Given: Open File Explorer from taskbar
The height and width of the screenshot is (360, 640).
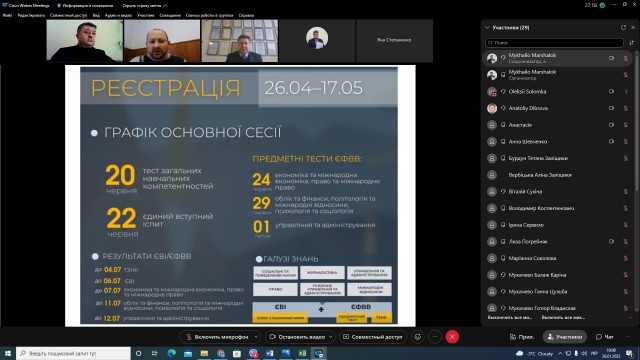Looking at the screenshot, I should tap(204, 353).
